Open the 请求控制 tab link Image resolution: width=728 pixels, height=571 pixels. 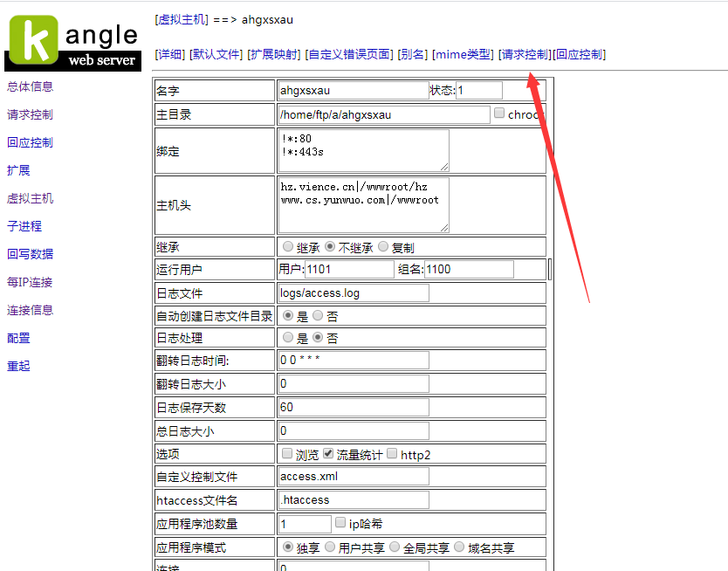[x=524, y=54]
